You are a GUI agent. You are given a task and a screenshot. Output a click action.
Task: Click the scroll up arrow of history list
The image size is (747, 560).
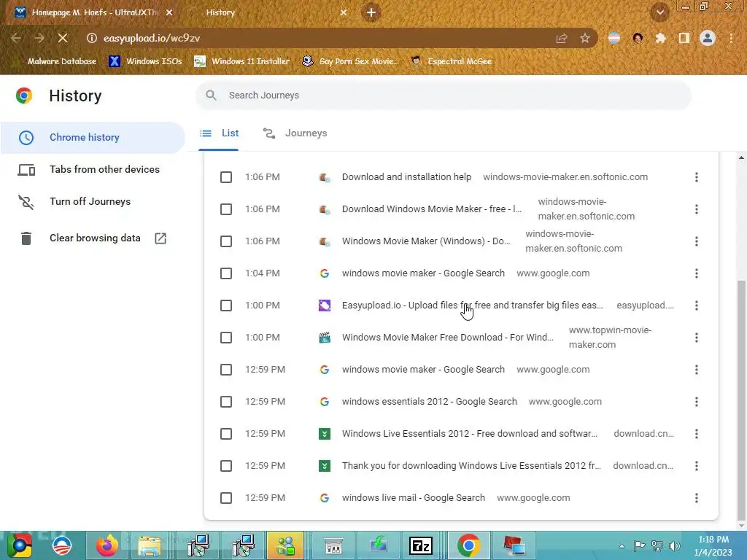741,157
